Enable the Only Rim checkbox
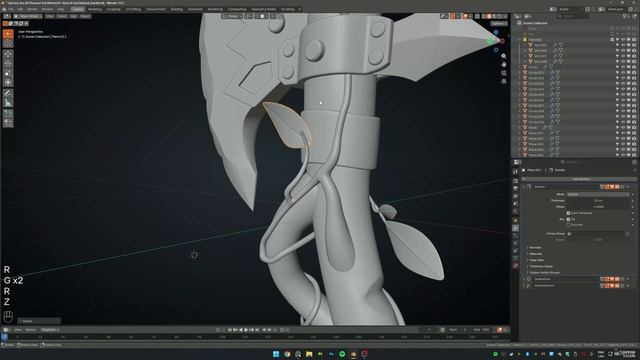The image size is (640, 360). pos(568,225)
